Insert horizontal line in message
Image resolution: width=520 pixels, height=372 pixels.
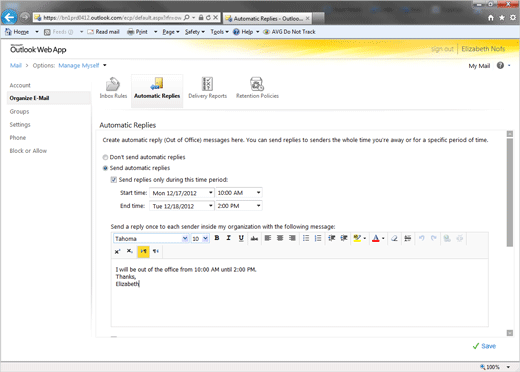click(407, 238)
